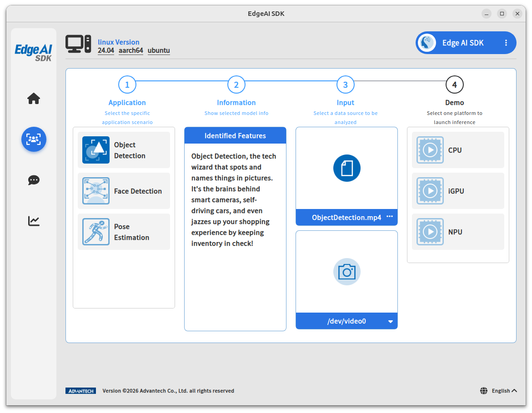Image resolution: width=532 pixels, height=413 pixels.
Task: Click the English language label
Action: (501, 391)
